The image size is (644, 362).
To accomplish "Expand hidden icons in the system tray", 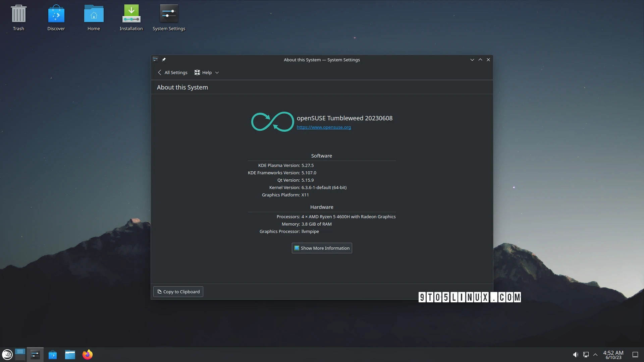I will pos(595,354).
